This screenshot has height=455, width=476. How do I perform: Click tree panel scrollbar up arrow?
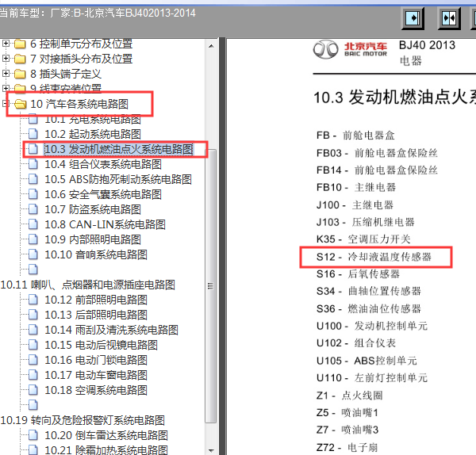pyautogui.click(x=211, y=46)
